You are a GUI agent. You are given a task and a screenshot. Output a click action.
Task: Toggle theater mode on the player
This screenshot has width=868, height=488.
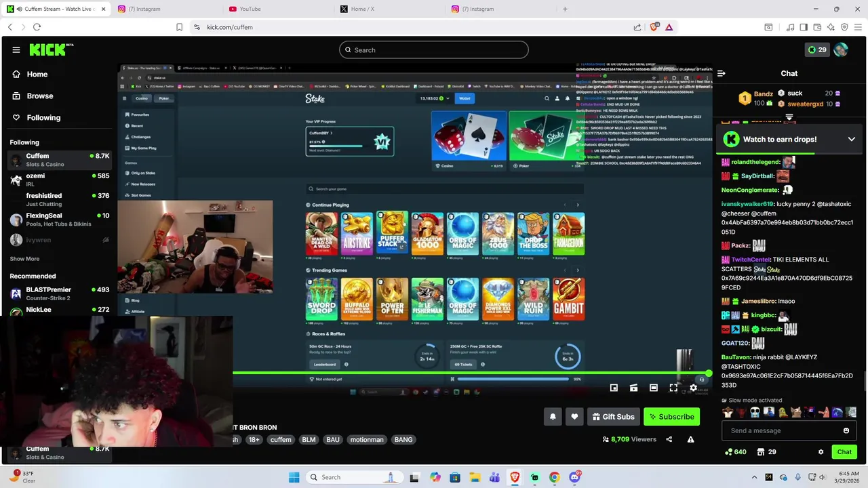coord(653,388)
